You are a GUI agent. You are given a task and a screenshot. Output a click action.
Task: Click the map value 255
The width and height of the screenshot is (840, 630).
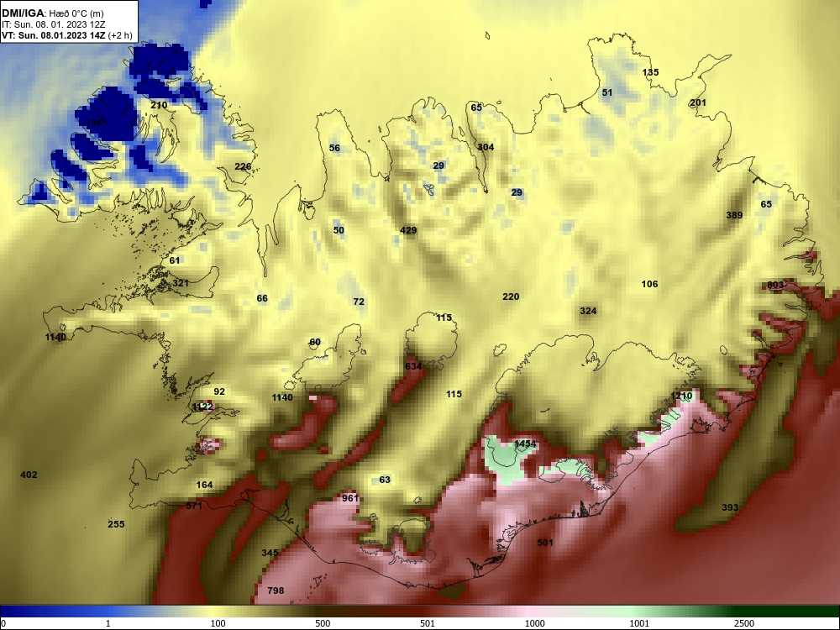tap(116, 524)
